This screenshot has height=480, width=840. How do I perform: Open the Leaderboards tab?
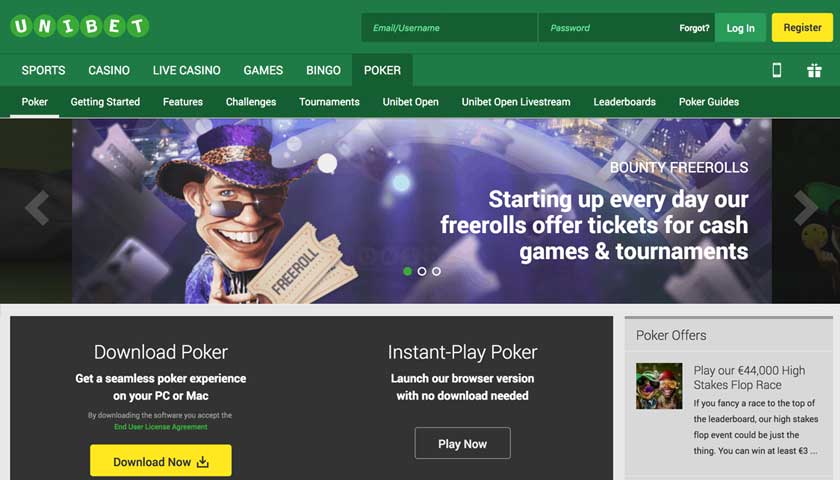625,102
